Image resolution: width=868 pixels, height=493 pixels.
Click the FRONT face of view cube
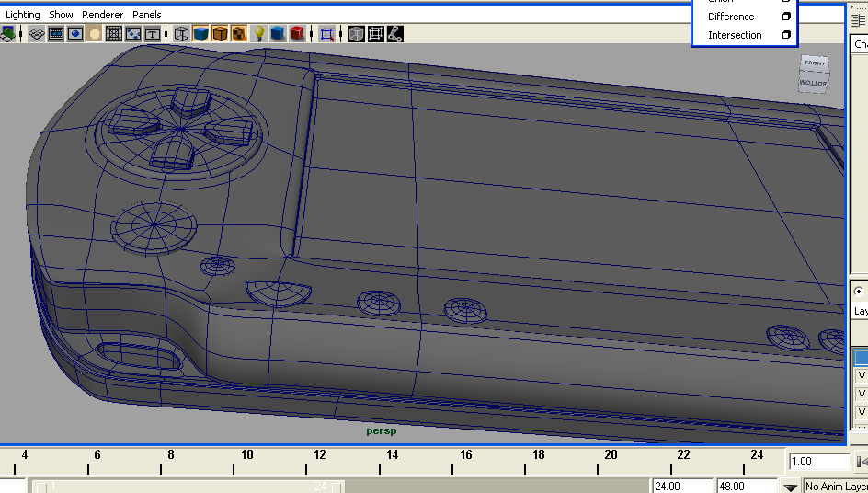click(815, 63)
